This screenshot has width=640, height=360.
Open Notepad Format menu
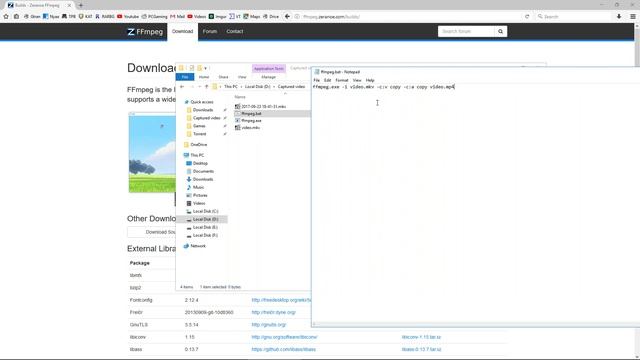342,80
